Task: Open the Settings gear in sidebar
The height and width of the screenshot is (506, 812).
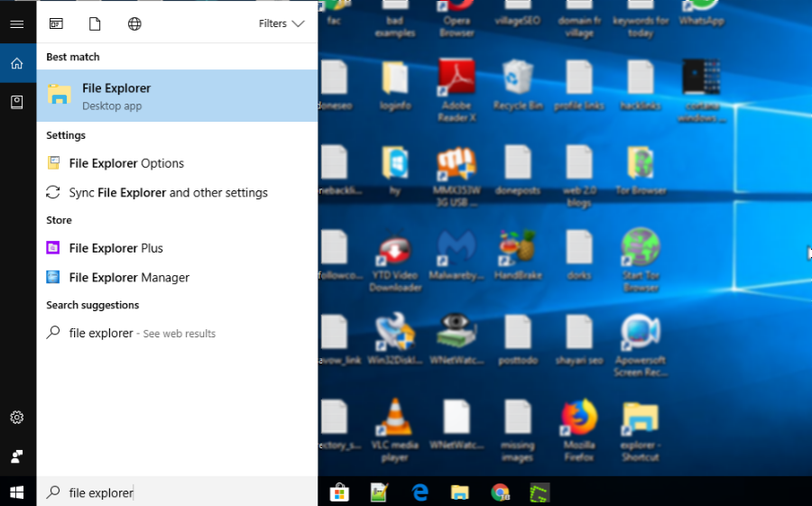Action: point(17,417)
